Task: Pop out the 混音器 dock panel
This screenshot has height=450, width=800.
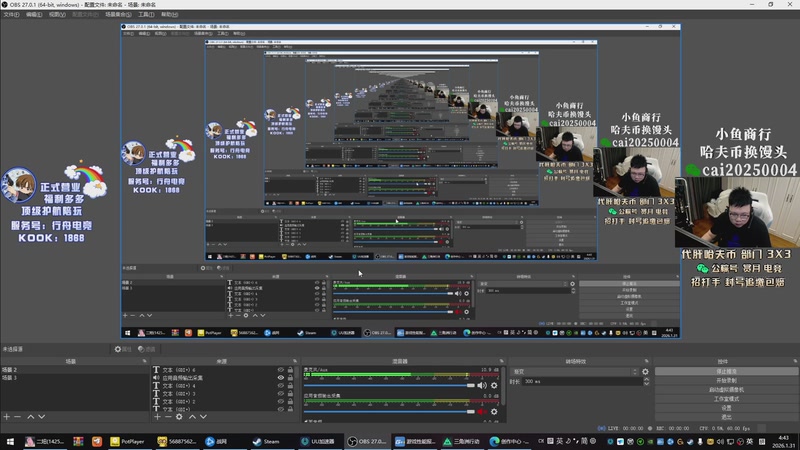Action: [x=502, y=361]
